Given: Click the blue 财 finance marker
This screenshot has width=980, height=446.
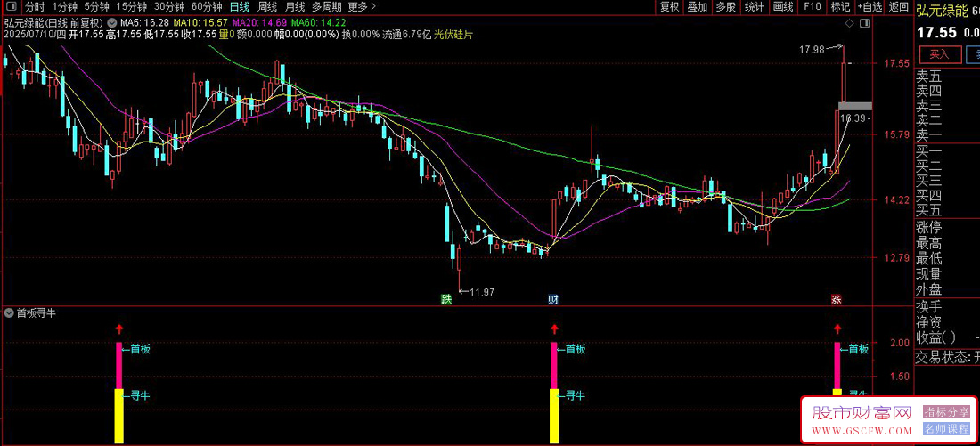Looking at the screenshot, I should (x=552, y=299).
